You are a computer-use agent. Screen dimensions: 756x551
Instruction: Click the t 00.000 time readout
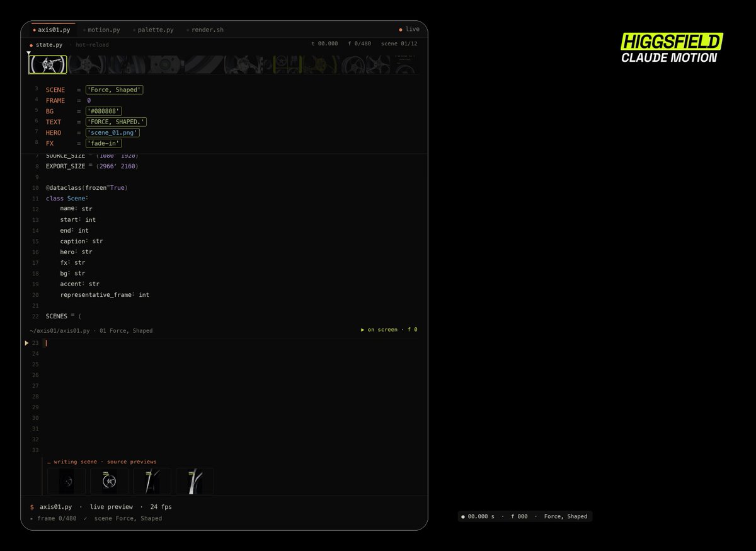click(324, 43)
